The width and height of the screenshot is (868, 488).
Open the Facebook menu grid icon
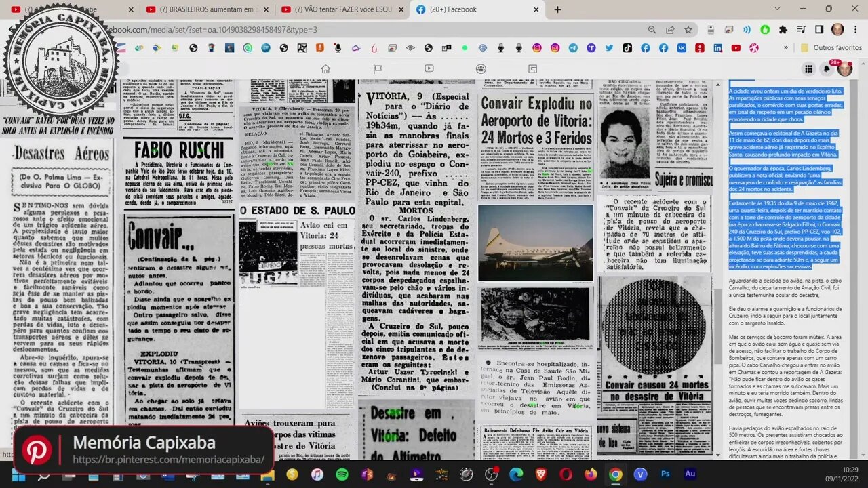808,68
